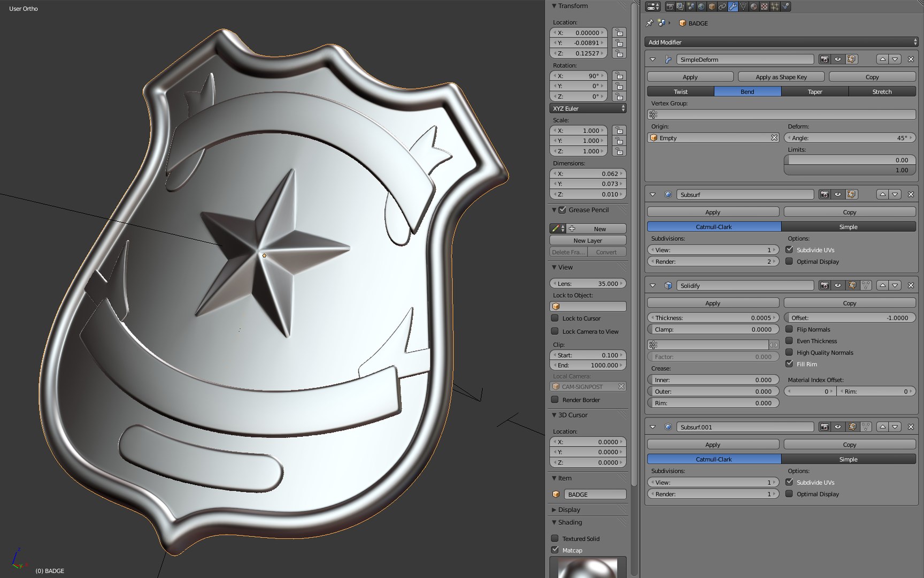Screen dimensions: 924x578
Task: Open the Render Layers properties tab
Action: (x=680, y=6)
